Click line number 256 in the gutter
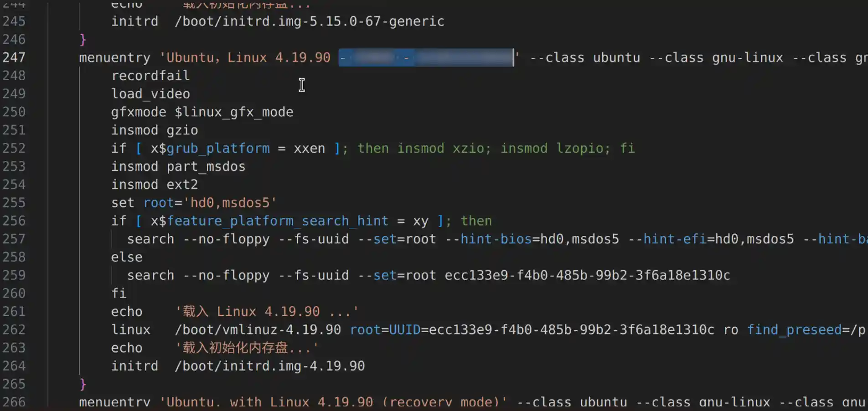Viewport: 868px width, 411px height. 14,221
